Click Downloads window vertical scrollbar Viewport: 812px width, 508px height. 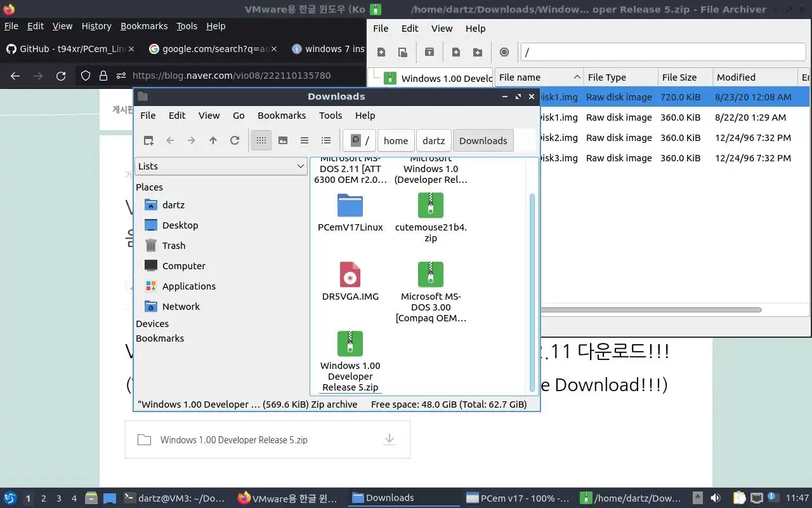532,292
